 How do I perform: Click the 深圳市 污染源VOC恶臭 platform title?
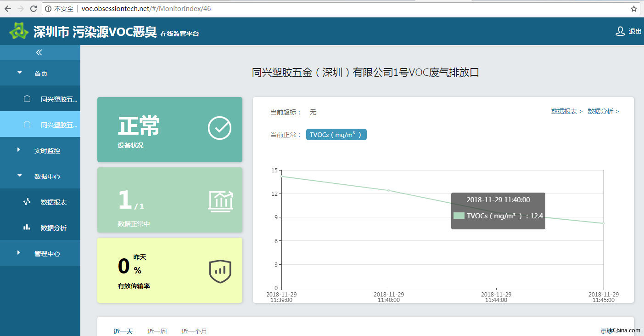(95, 32)
